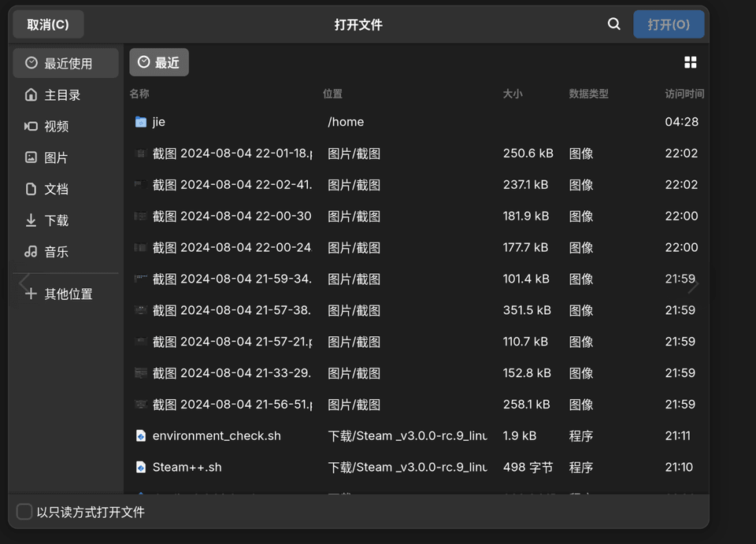Sort files by 大小 column header
Screen dimensions: 756x544
coord(513,94)
